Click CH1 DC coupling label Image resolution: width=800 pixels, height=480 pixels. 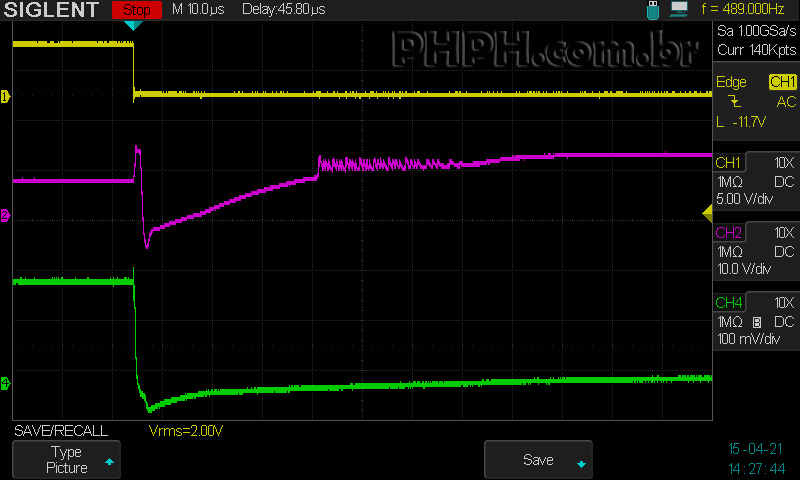[x=784, y=182]
